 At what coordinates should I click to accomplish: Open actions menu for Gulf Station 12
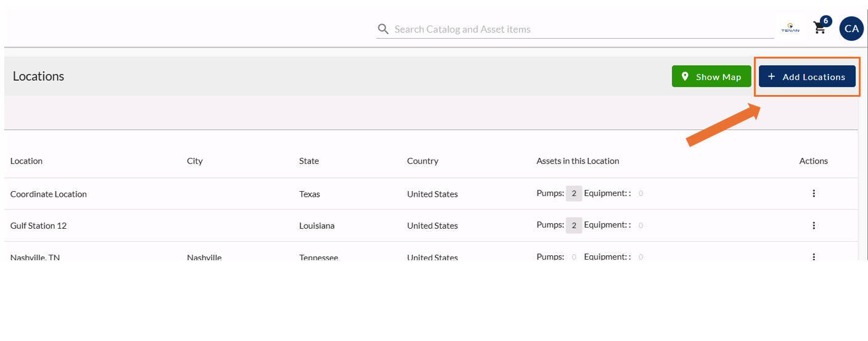click(813, 226)
